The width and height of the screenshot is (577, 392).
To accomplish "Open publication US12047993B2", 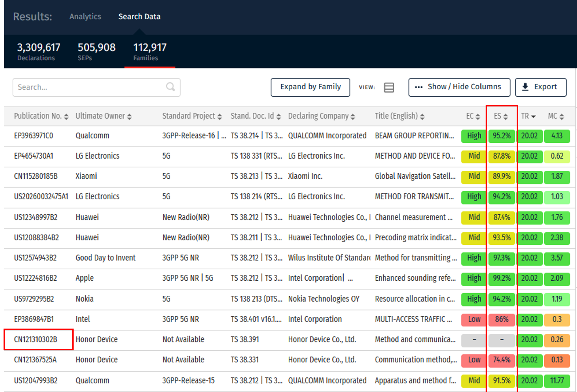I will pyautogui.click(x=35, y=380).
